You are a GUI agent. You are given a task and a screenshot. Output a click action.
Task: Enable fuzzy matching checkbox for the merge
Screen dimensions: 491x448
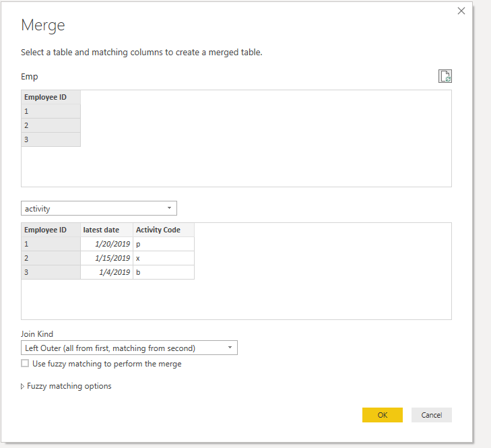tap(25, 363)
